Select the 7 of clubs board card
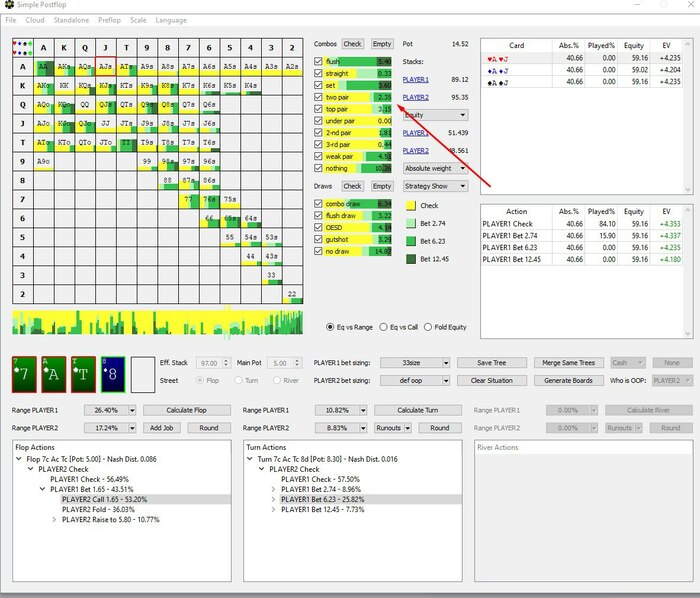Image resolution: width=700 pixels, height=598 pixels. click(24, 374)
